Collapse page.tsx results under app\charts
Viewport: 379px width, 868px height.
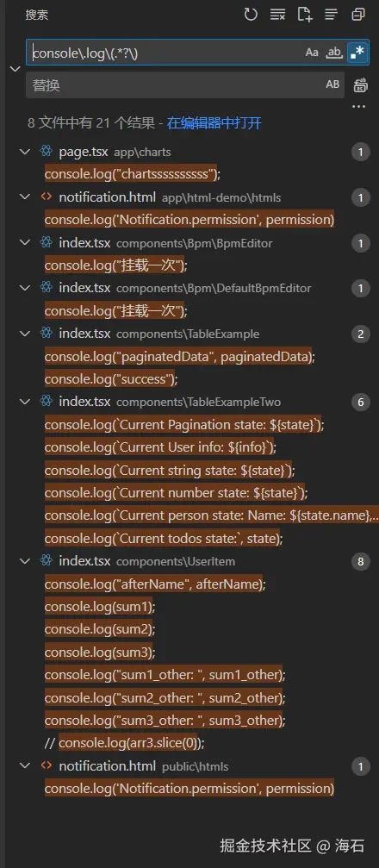click(25, 151)
